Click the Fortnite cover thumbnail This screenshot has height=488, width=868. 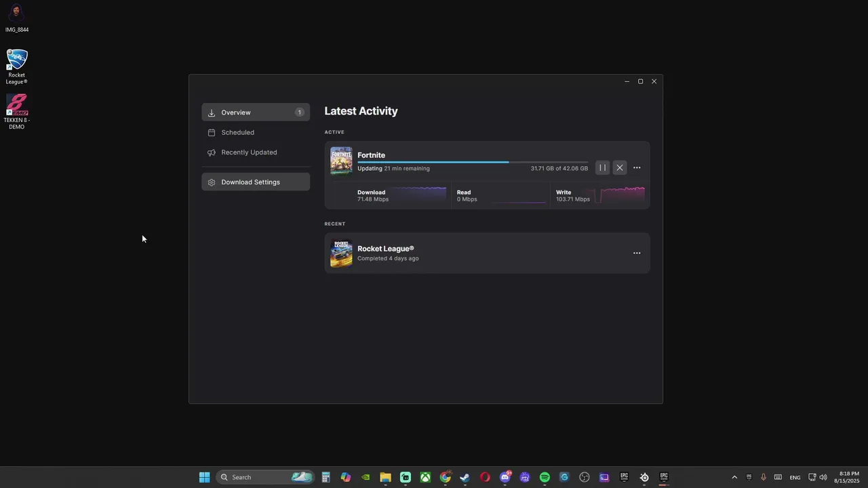pyautogui.click(x=341, y=161)
